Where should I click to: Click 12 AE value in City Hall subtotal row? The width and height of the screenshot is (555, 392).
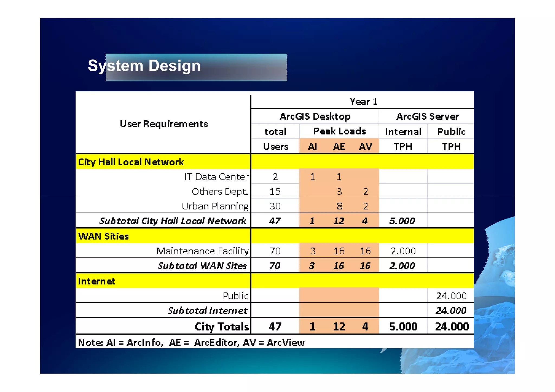click(x=338, y=221)
